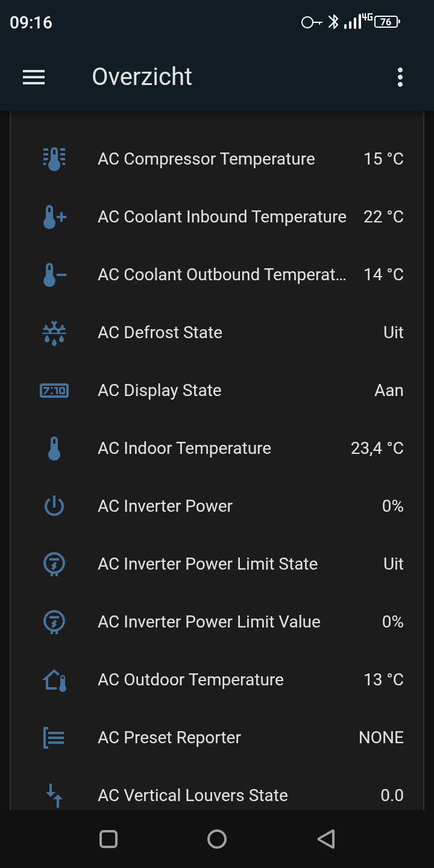Tap the Defrost State snowflake icon
Viewport: 434px width, 868px height.
coord(54,333)
